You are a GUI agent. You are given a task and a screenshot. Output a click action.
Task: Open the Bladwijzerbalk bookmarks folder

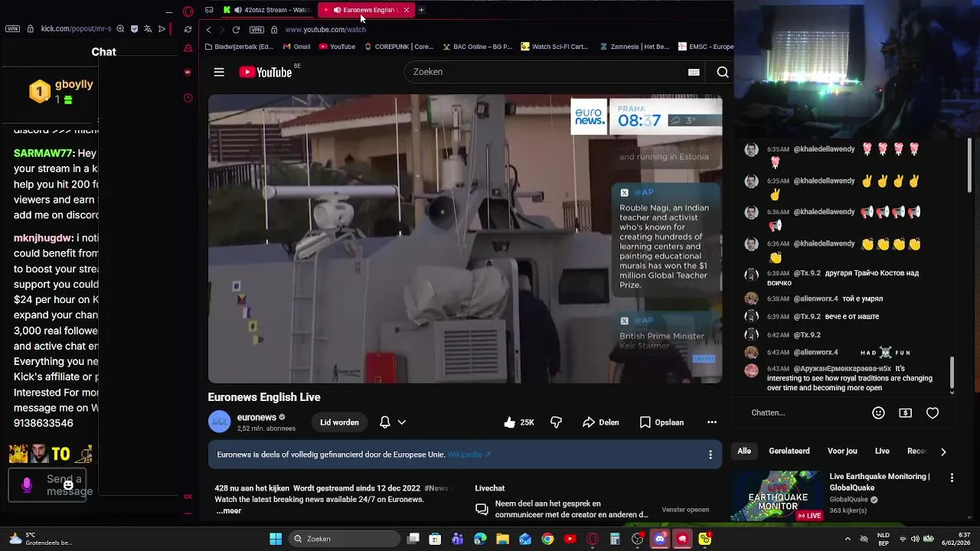point(239,47)
